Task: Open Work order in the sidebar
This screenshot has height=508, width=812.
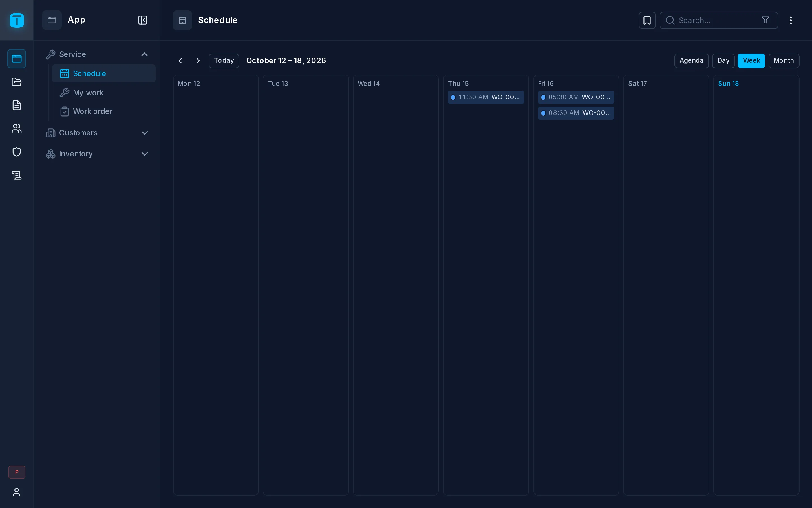Action: (x=104, y=111)
